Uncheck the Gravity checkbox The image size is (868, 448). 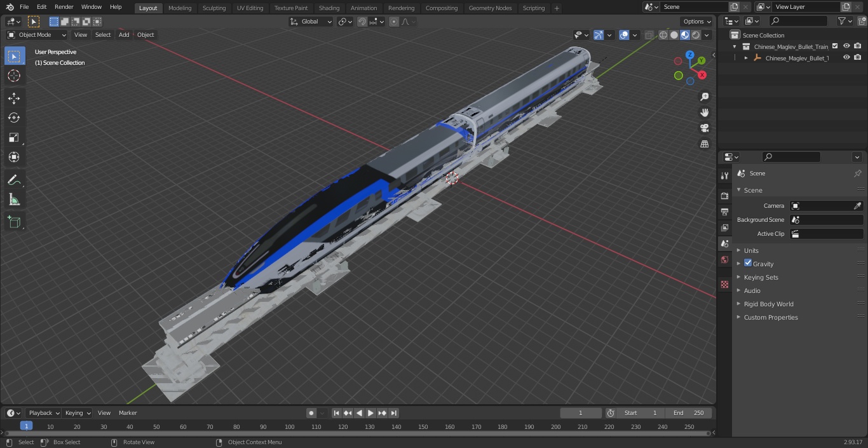748,263
